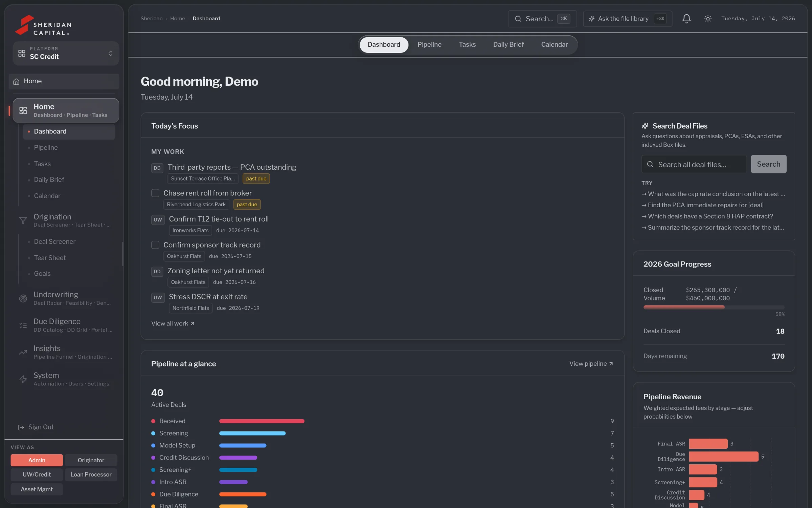Open Deal Screener in sidebar
The height and width of the screenshot is (508, 812).
(69, 241)
